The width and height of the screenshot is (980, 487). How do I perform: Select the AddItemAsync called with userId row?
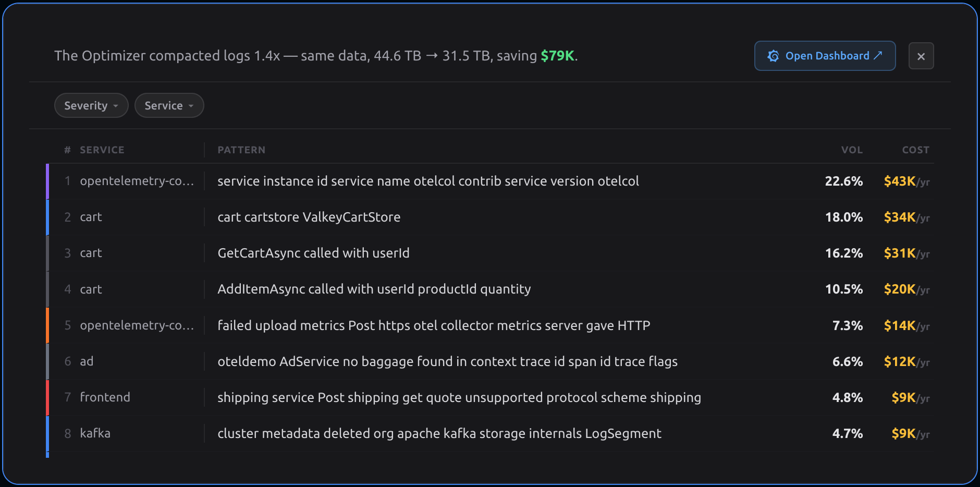(x=374, y=289)
